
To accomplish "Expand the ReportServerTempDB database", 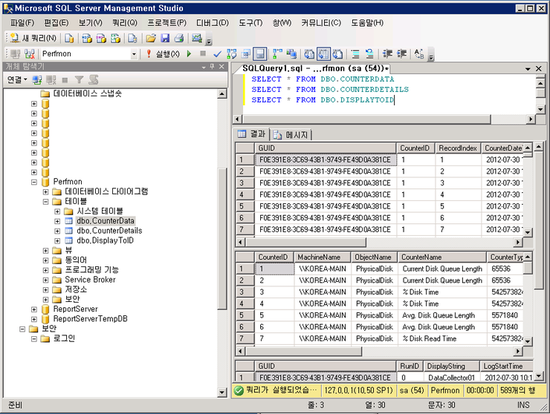I will click(x=34, y=319).
